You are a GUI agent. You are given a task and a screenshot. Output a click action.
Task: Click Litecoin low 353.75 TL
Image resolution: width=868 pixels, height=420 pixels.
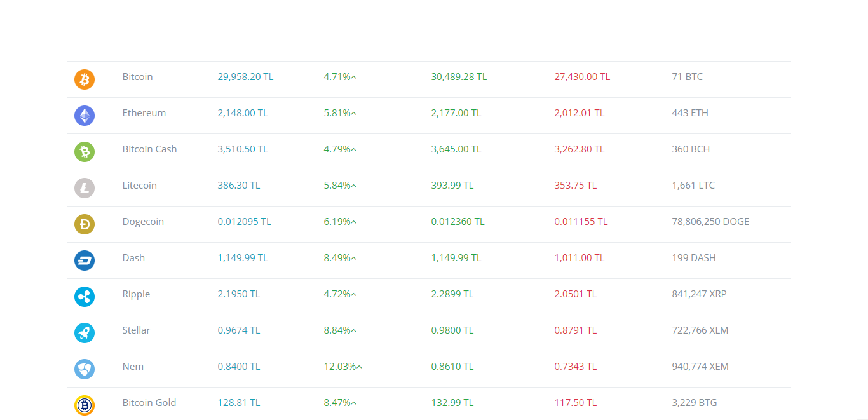pyautogui.click(x=576, y=186)
